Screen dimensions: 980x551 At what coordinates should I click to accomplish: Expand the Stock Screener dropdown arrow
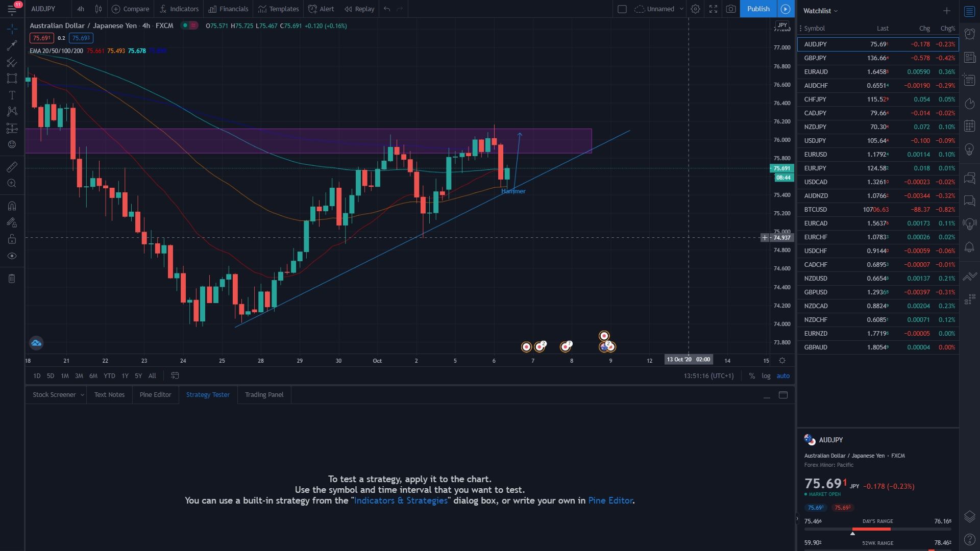(82, 395)
